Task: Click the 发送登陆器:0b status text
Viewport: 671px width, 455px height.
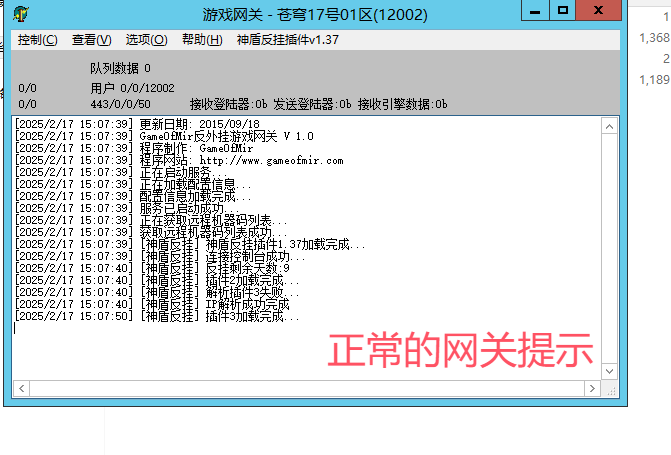Action: pos(312,104)
